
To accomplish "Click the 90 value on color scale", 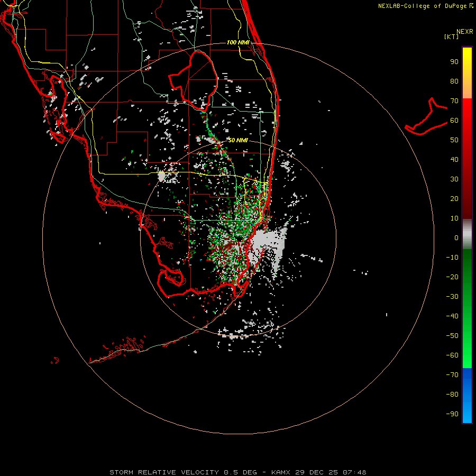I will [454, 62].
